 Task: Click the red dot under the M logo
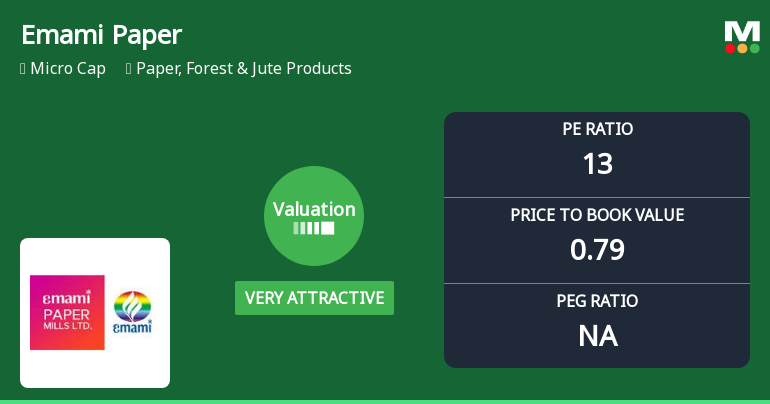click(730, 48)
